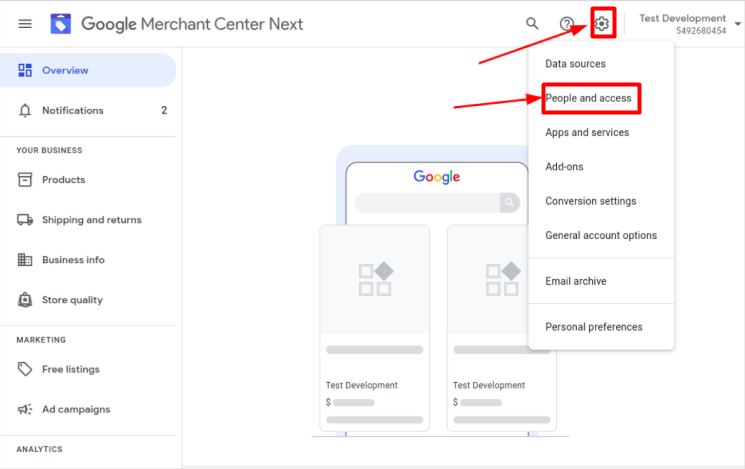Click the YOUR BUSINESS section heading

coord(49,150)
